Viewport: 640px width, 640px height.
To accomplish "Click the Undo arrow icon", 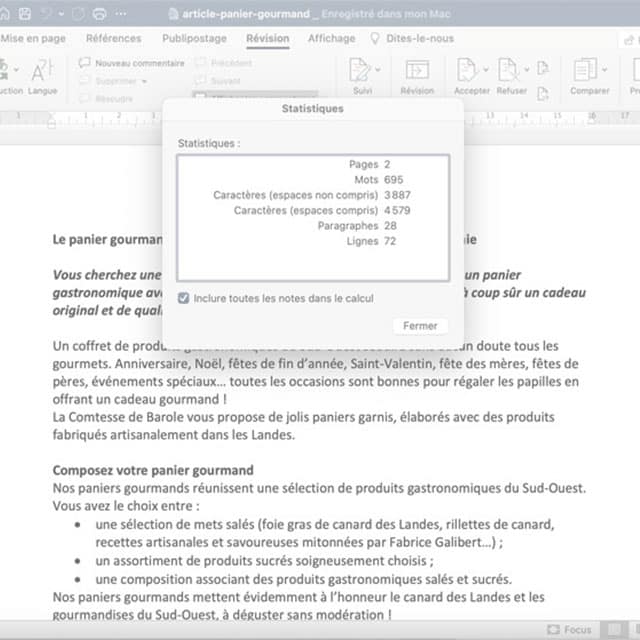I will coord(45,14).
